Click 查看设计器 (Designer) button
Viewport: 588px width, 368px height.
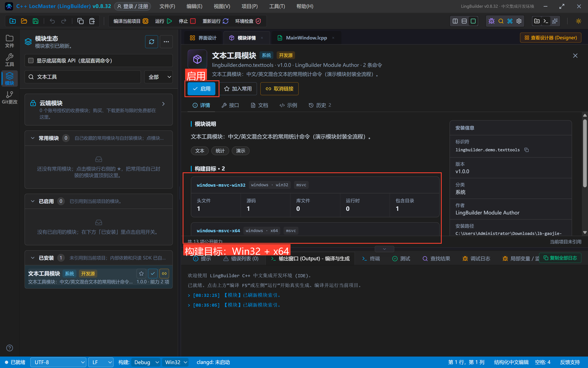[551, 38]
